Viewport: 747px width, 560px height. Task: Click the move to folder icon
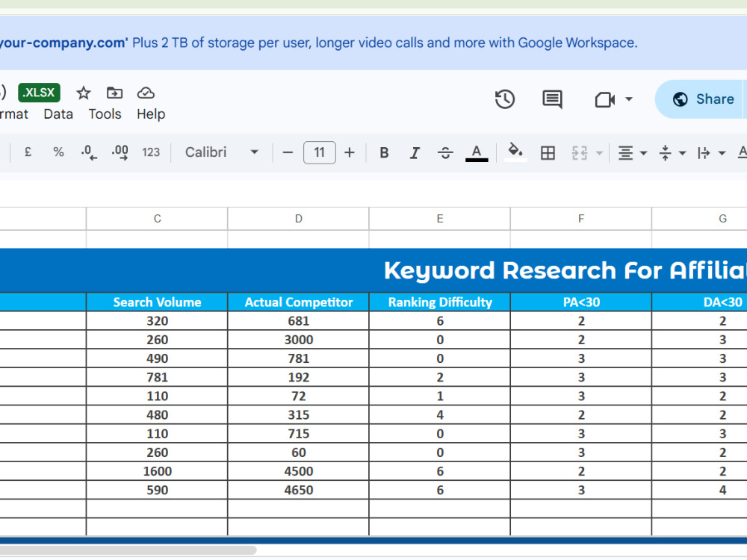pos(114,93)
